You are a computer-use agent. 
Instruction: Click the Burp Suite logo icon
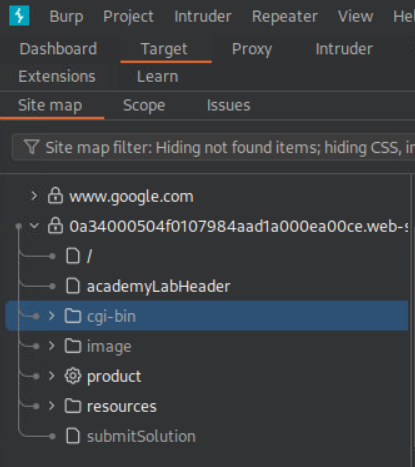pos(19,16)
